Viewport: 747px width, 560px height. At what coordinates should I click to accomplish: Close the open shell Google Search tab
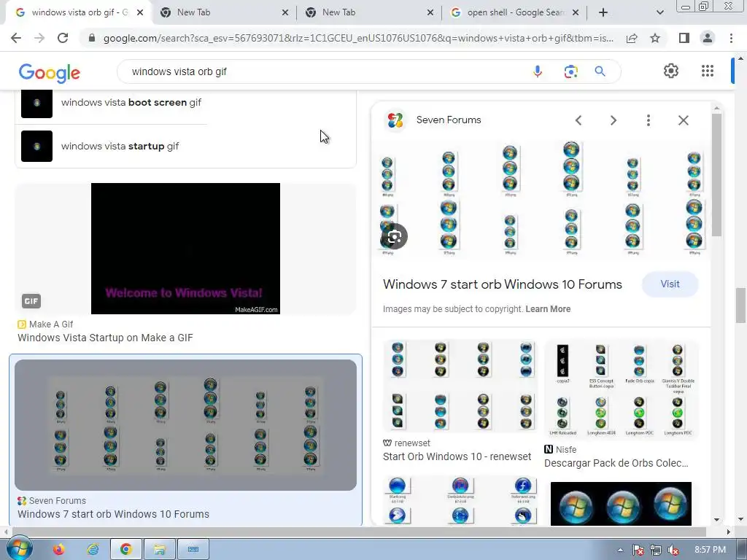576,12
